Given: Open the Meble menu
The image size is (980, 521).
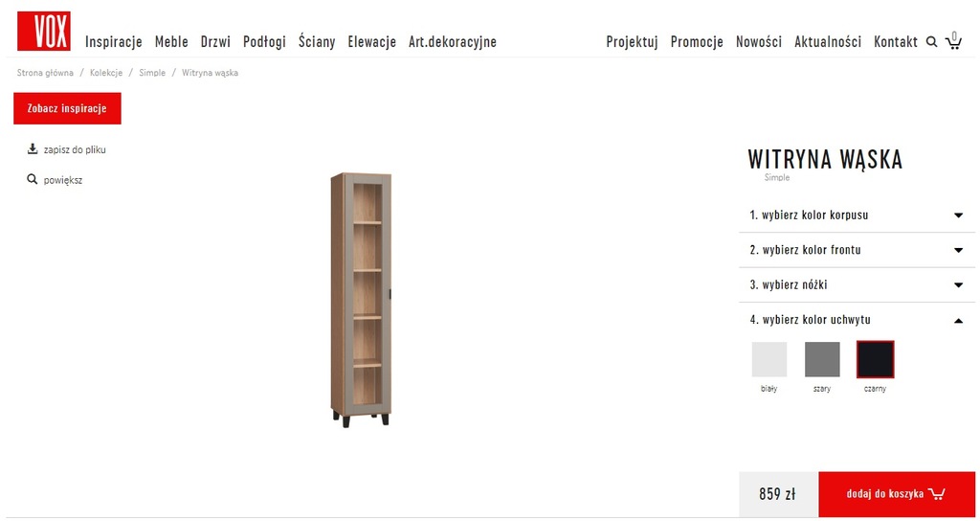Looking at the screenshot, I should pos(171,42).
